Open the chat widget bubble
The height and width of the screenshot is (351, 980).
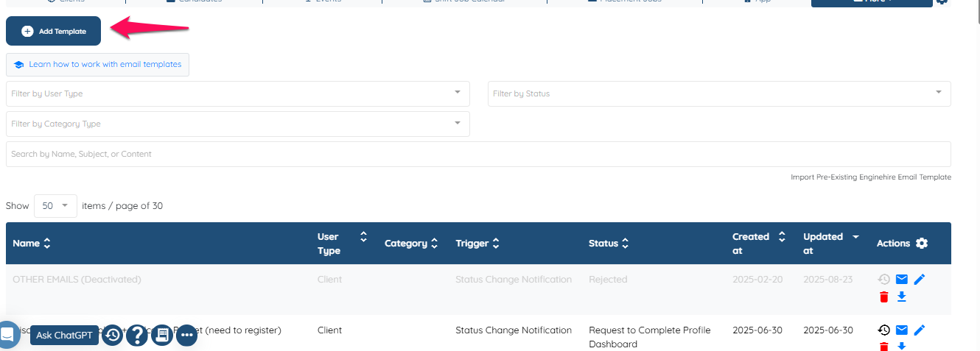7,335
